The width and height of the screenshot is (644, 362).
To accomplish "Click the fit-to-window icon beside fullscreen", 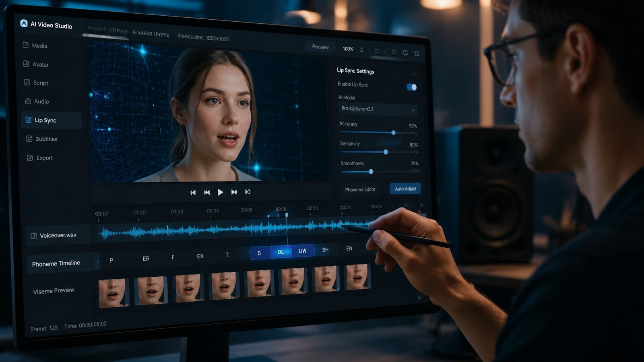I will 405,53.
